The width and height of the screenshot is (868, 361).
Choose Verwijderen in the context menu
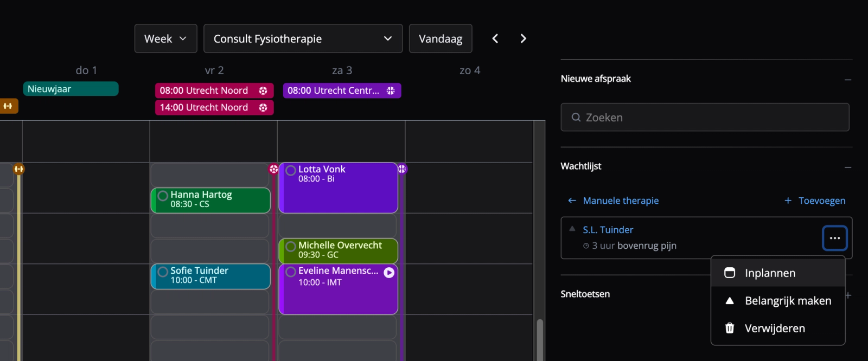(x=774, y=328)
